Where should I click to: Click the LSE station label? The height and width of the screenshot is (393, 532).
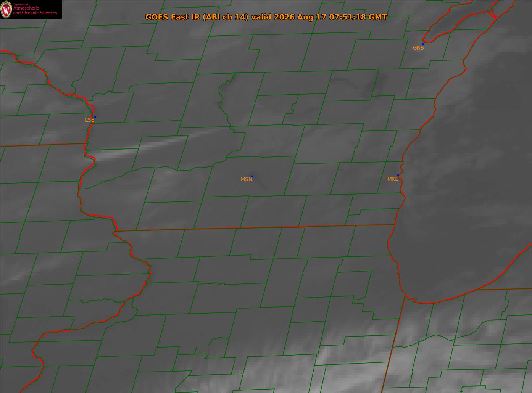89,120
